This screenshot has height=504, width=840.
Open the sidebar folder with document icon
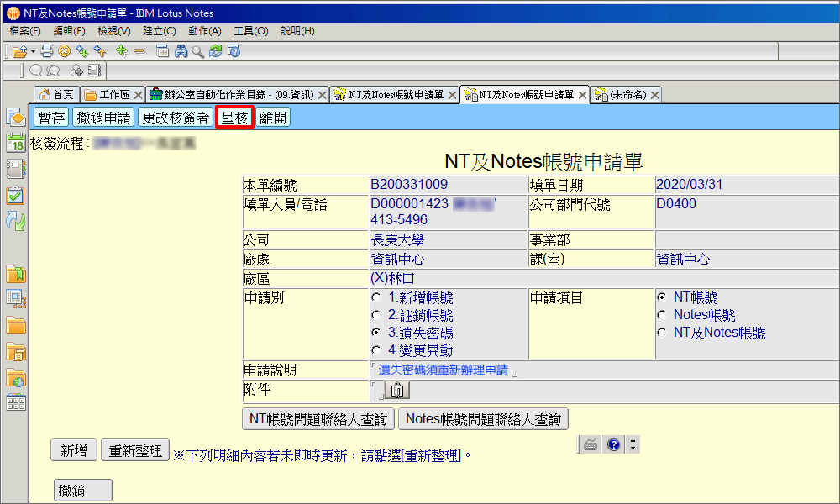(15, 351)
